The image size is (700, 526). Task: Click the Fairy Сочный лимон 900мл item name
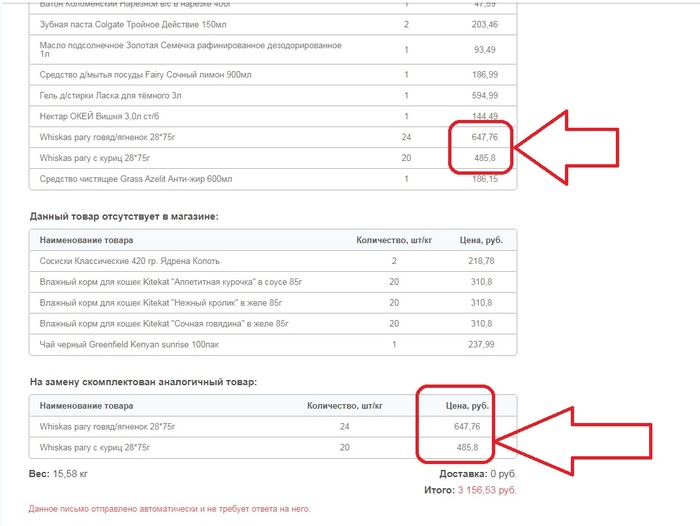[145, 75]
